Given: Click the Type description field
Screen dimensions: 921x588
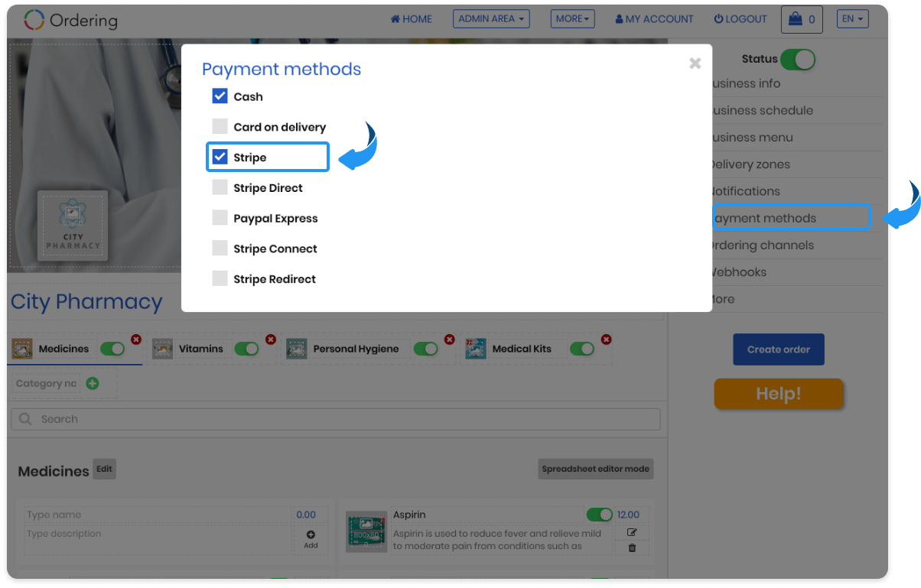Looking at the screenshot, I should click(158, 539).
